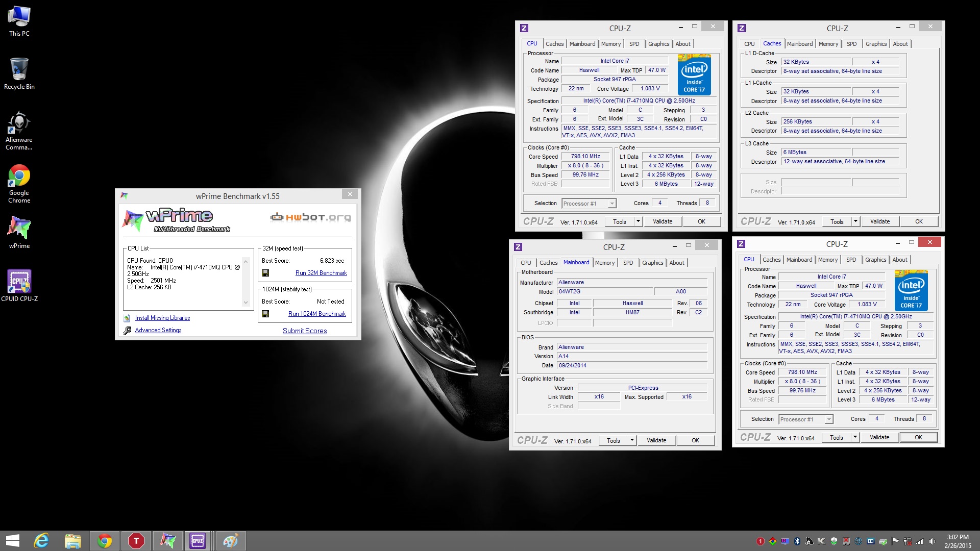The image size is (980, 551).
Task: Open File Explorer from the taskbar
Action: 72,541
